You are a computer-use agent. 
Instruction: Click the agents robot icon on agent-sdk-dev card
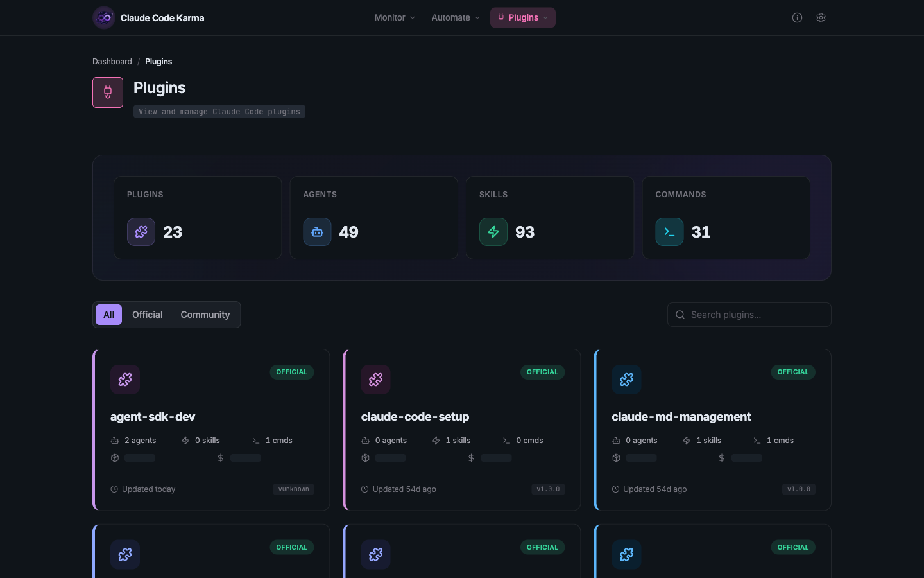point(115,441)
